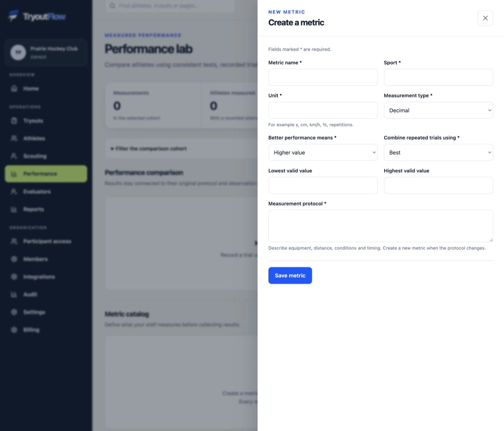Expand the Filter the comparison cohort section
This screenshot has height=431, width=504.
coord(149,149)
